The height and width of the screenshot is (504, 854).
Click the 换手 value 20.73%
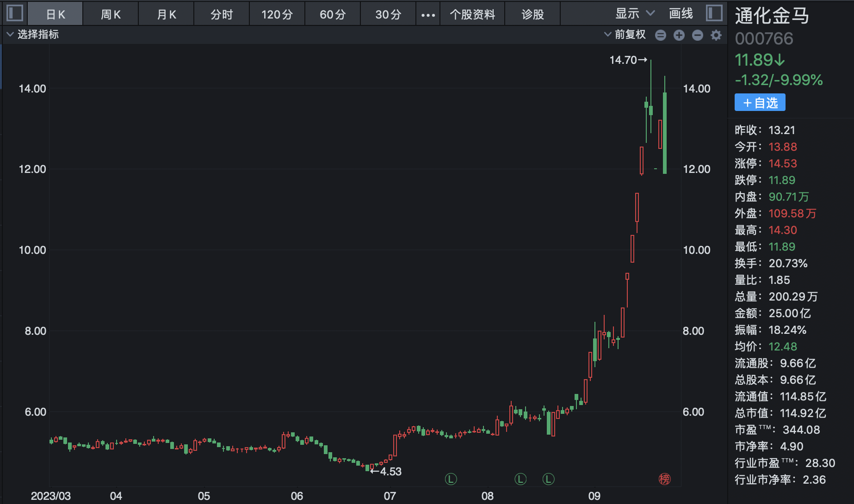(788, 264)
